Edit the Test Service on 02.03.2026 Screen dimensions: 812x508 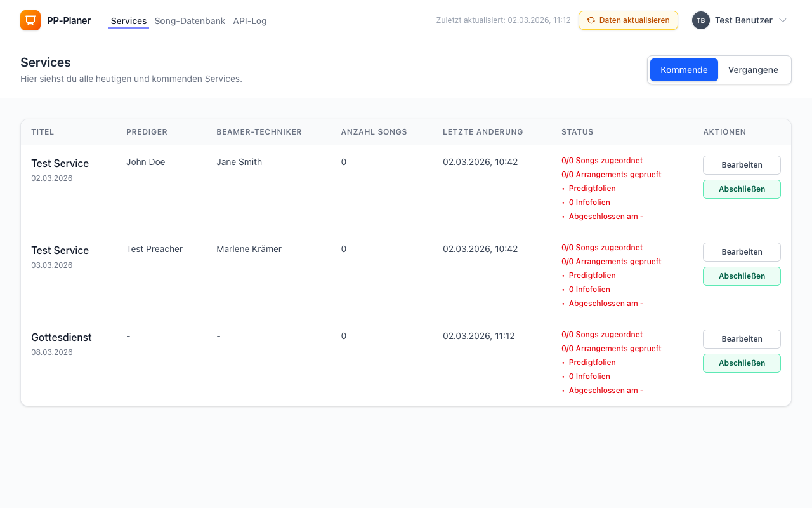(x=741, y=165)
